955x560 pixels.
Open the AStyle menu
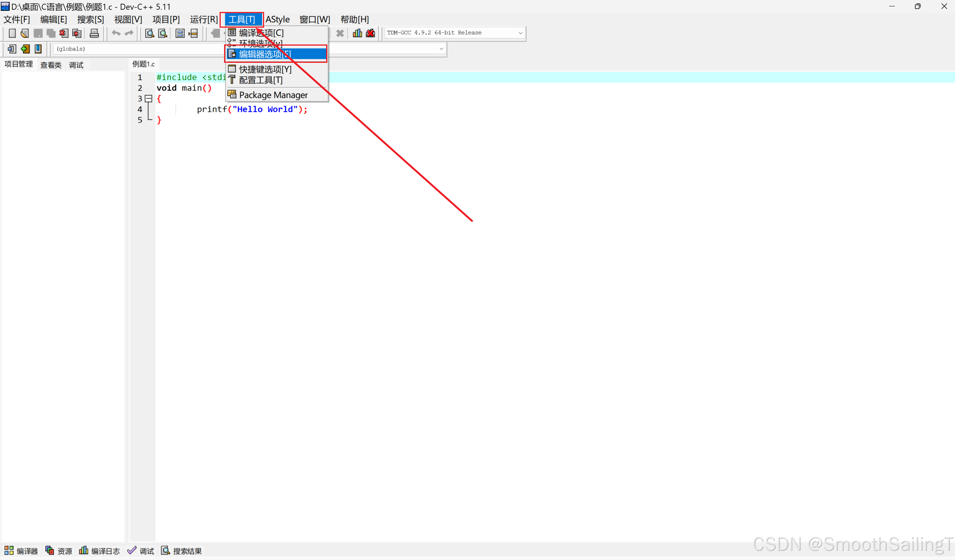(x=278, y=19)
